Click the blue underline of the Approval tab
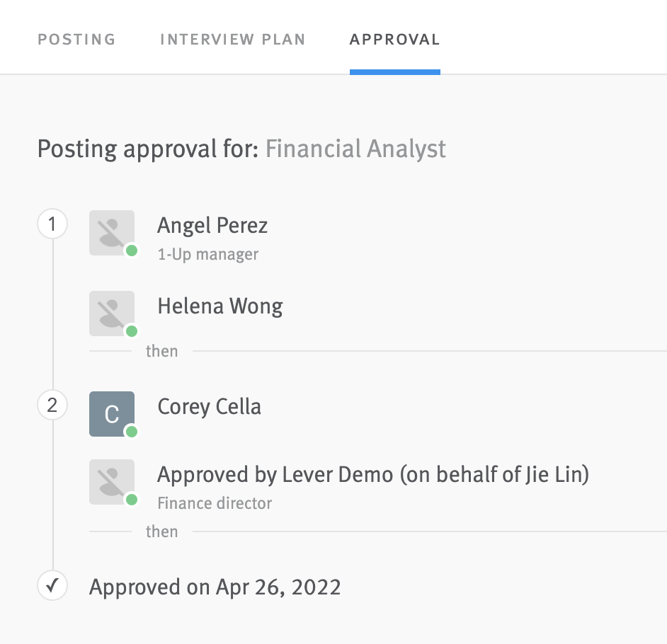Viewport: 667px width, 644px height. pos(394,69)
